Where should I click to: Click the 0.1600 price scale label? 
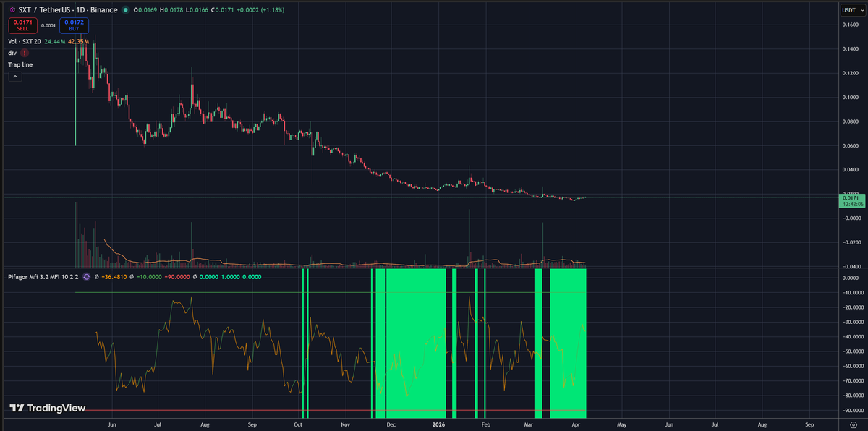(851, 25)
